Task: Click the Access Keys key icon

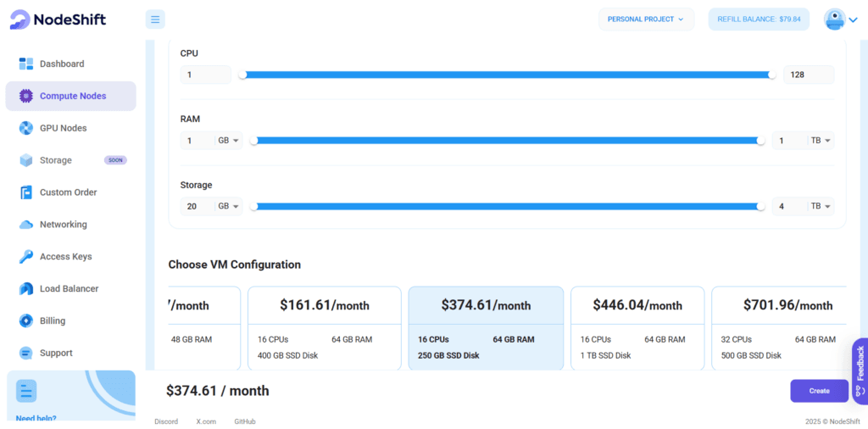Action: pos(25,257)
